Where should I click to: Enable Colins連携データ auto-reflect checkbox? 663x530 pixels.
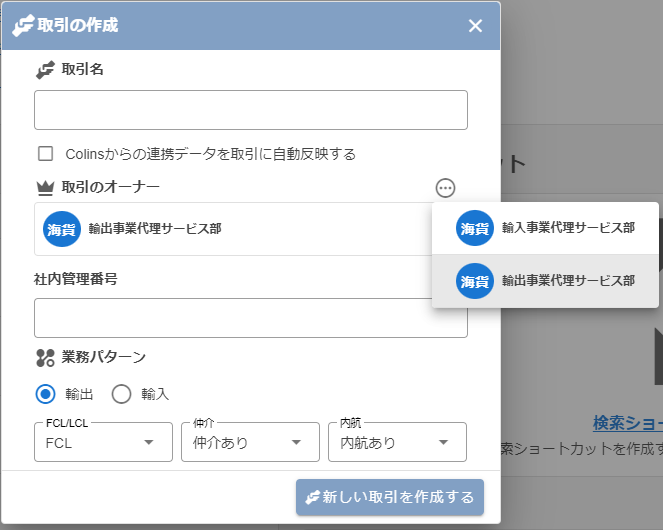pyautogui.click(x=45, y=154)
